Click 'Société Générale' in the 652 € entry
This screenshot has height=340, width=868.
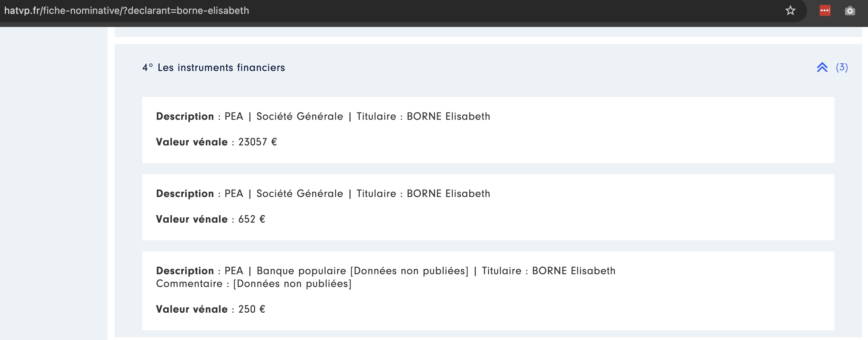[300, 194]
